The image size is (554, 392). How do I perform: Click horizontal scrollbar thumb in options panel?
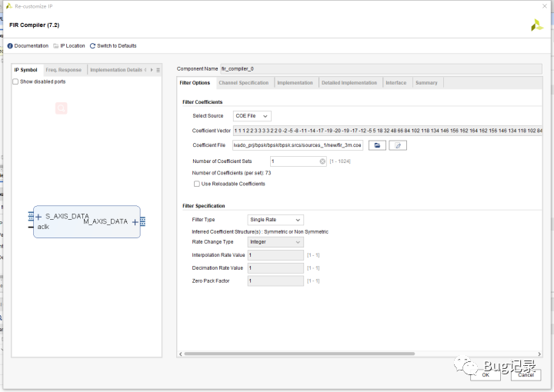point(299,354)
